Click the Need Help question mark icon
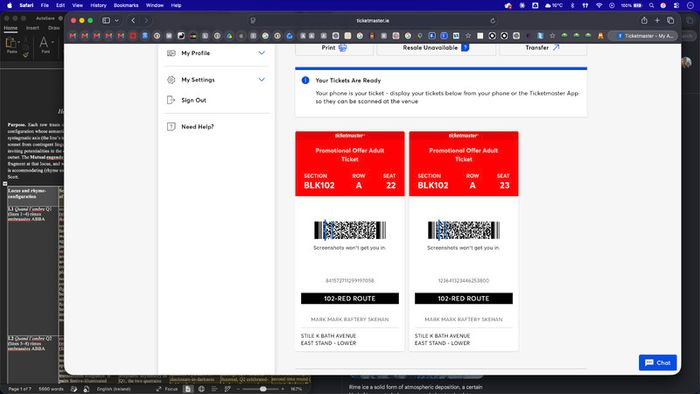700x394 pixels. coord(171,127)
